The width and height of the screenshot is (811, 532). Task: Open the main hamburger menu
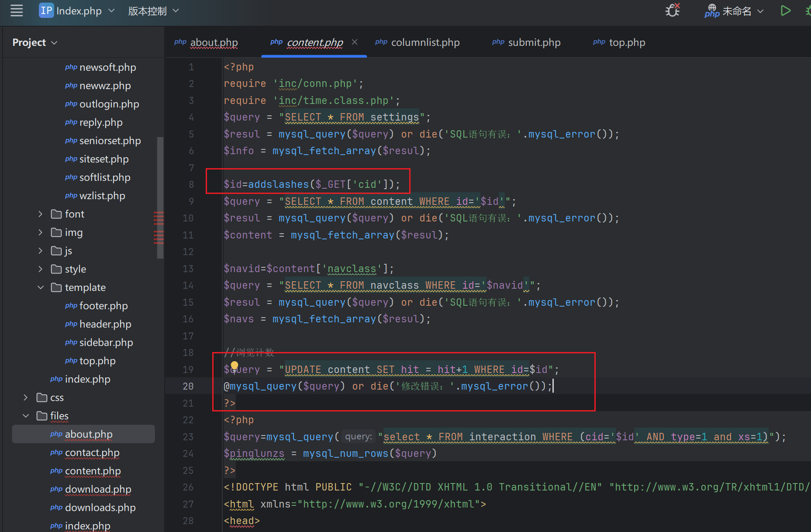tap(16, 10)
